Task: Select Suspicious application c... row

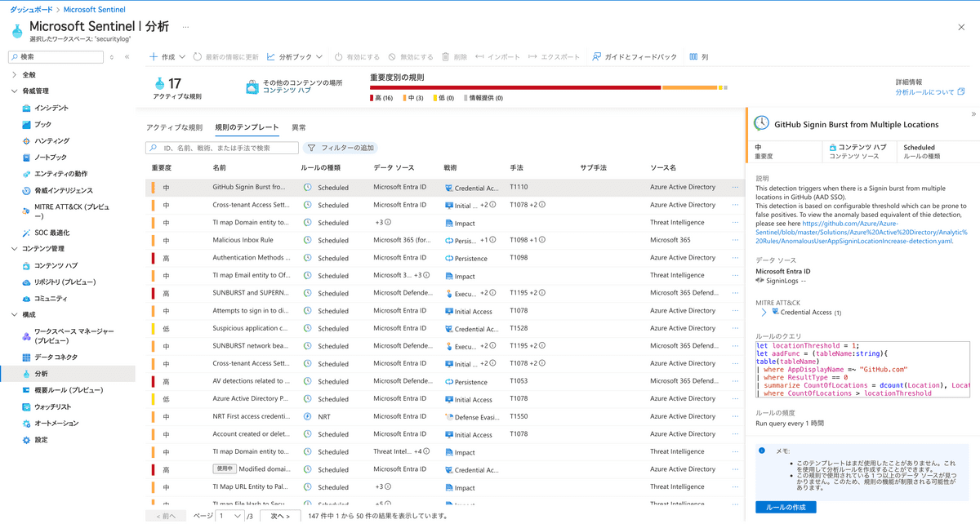Action: 445,328
